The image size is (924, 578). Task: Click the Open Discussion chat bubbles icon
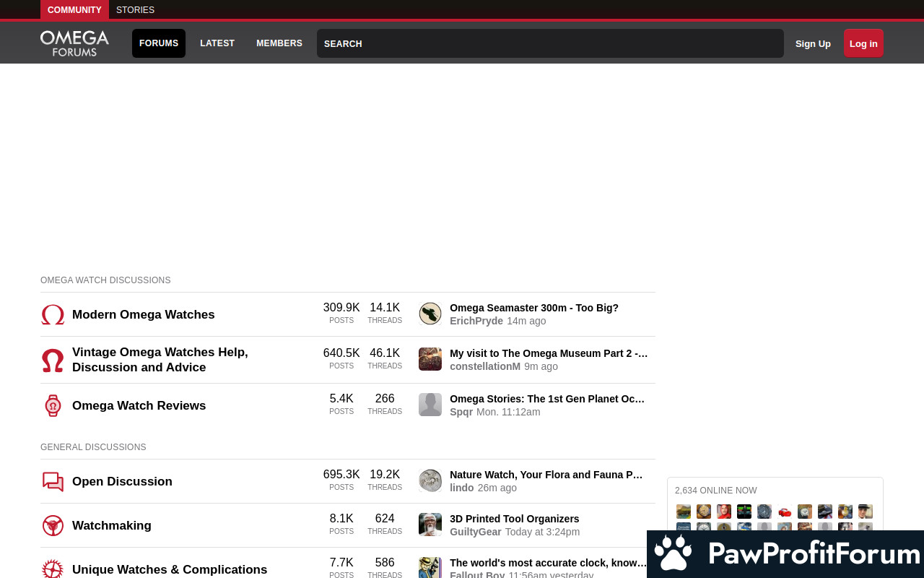53,482
